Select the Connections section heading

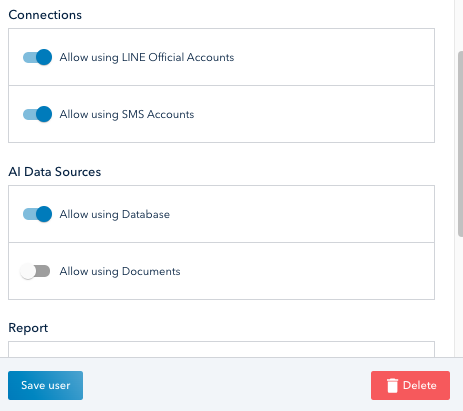45,15
